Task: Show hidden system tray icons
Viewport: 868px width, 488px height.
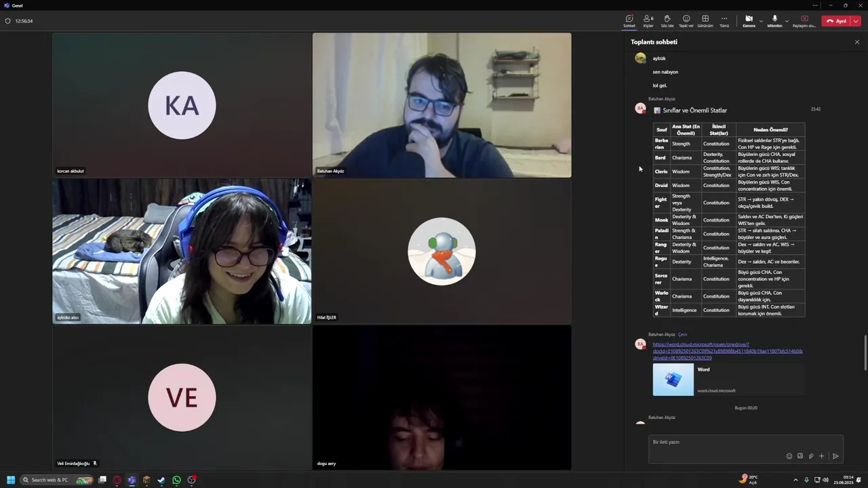Action: point(795,480)
